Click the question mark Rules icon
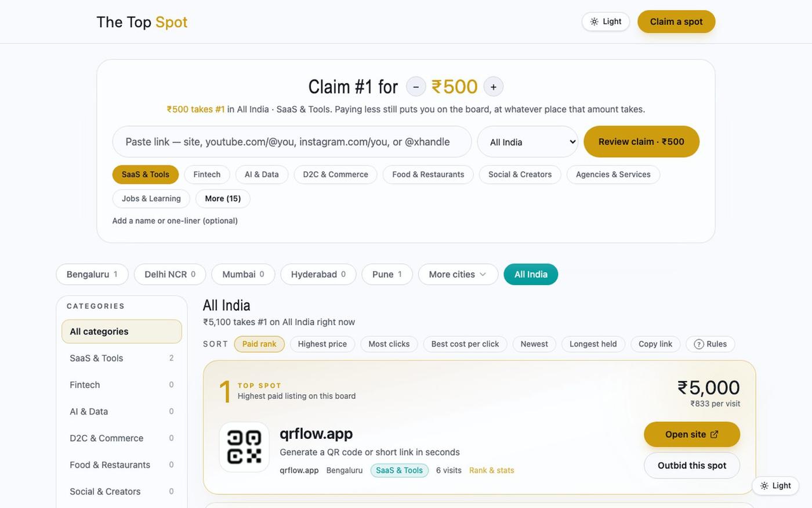The height and width of the screenshot is (508, 812). (699, 344)
